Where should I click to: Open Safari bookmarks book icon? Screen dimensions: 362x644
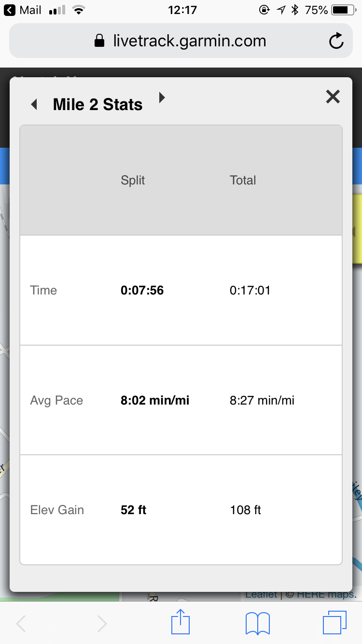click(x=257, y=623)
